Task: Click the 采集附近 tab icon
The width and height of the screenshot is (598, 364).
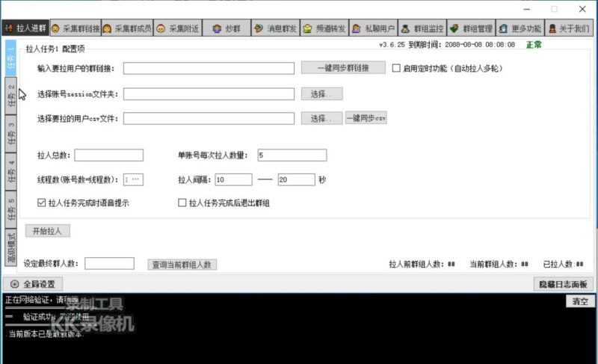Action: coord(161,28)
